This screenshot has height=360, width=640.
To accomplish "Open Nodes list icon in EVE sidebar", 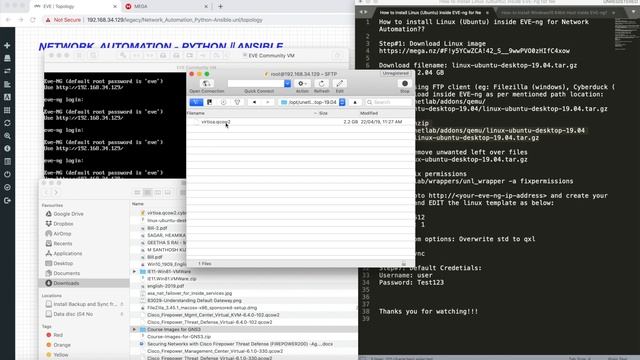I will pyautogui.click(x=7, y=58).
